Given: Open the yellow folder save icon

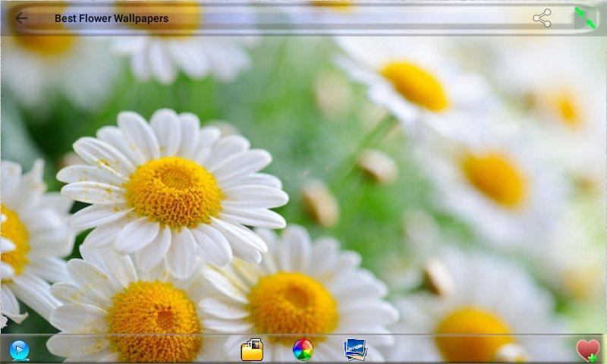Looking at the screenshot, I should 252,350.
